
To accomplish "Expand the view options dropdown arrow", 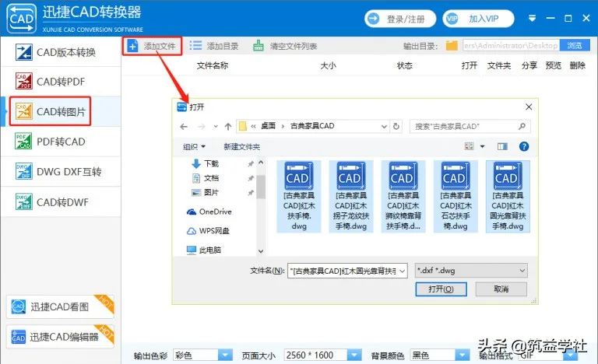I will [483, 146].
